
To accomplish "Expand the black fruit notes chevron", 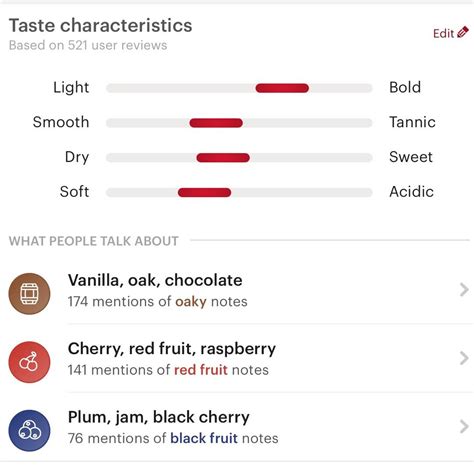I will coord(464,427).
